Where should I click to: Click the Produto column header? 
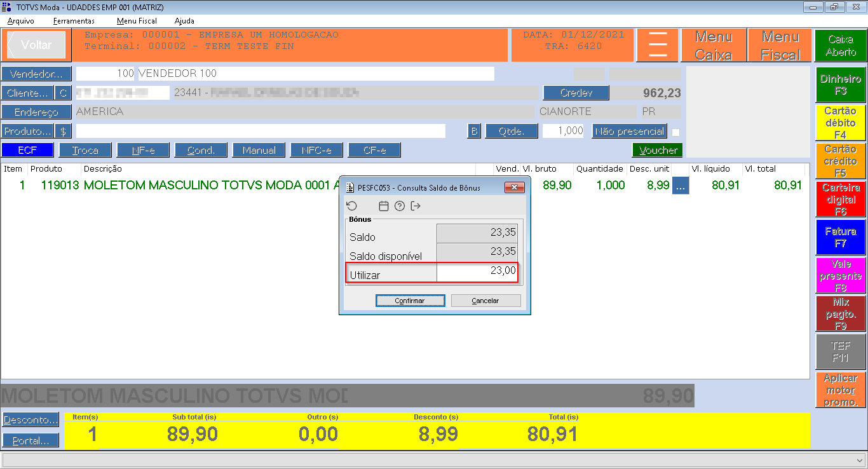[46, 169]
